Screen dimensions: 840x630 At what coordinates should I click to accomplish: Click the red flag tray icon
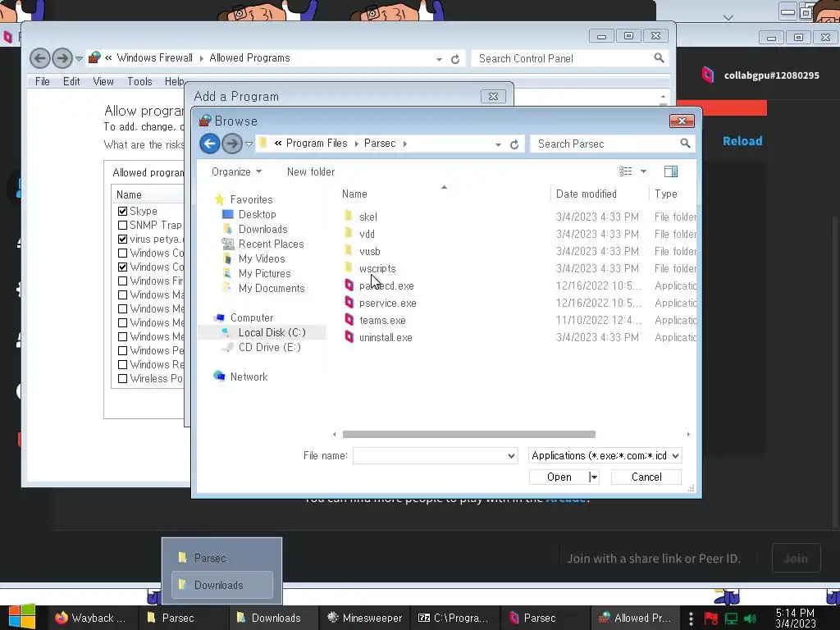coord(711,619)
